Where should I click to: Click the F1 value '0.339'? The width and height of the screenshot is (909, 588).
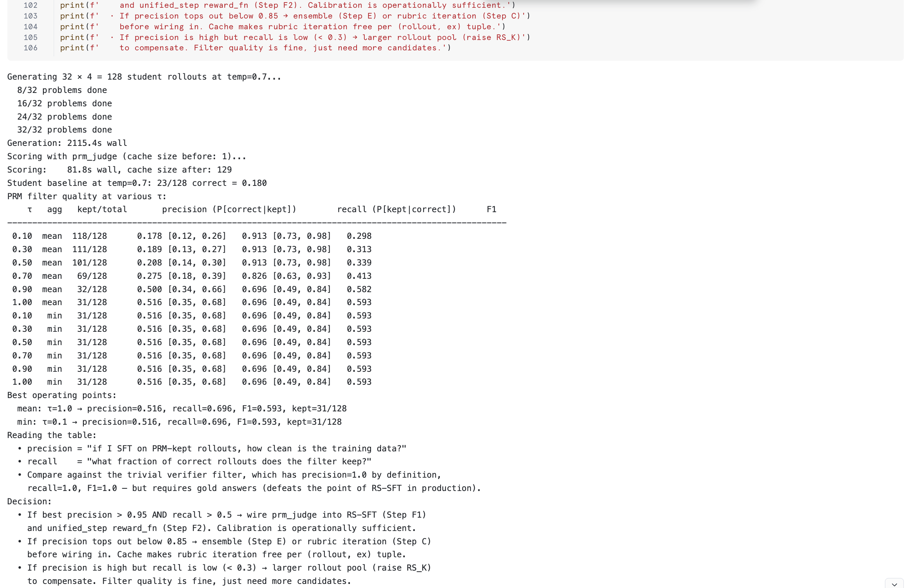359,263
